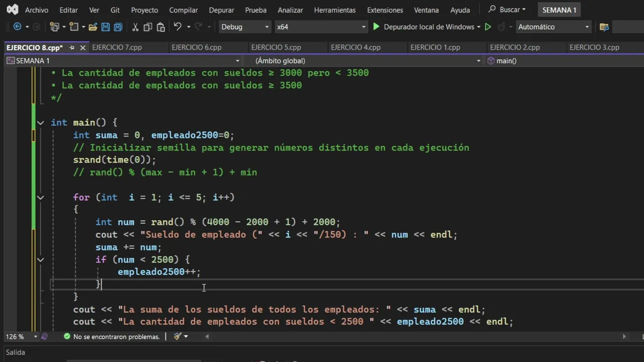Open the Git menu
The width and height of the screenshot is (644, 362).
click(x=115, y=10)
